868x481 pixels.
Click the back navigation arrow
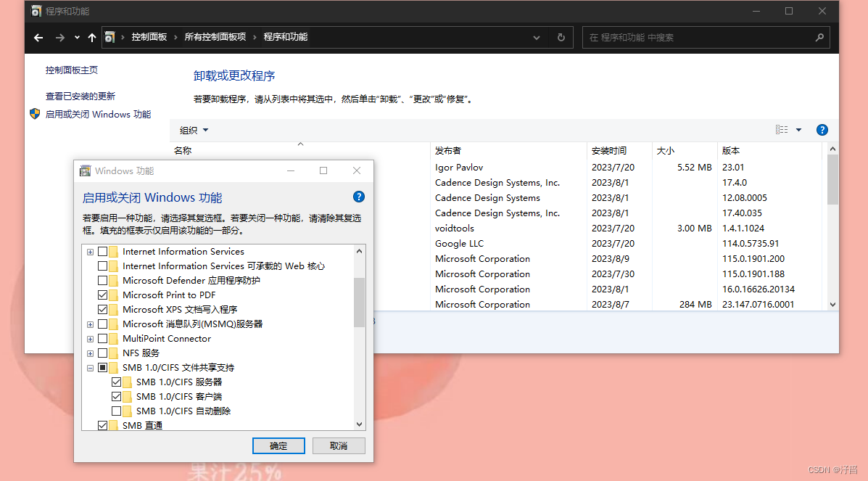tap(38, 37)
